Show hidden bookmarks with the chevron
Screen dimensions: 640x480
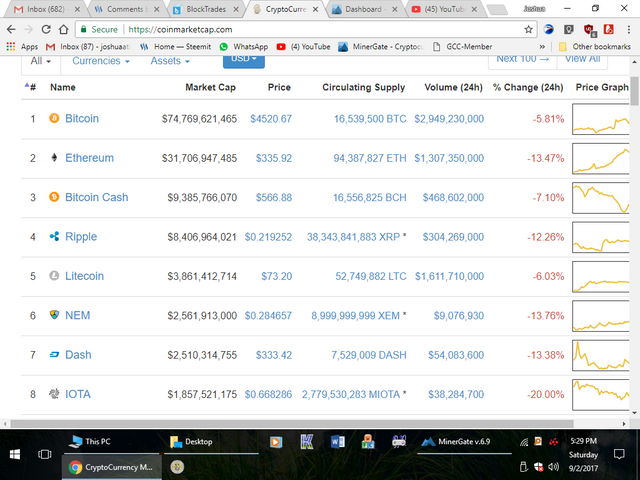click(x=542, y=47)
